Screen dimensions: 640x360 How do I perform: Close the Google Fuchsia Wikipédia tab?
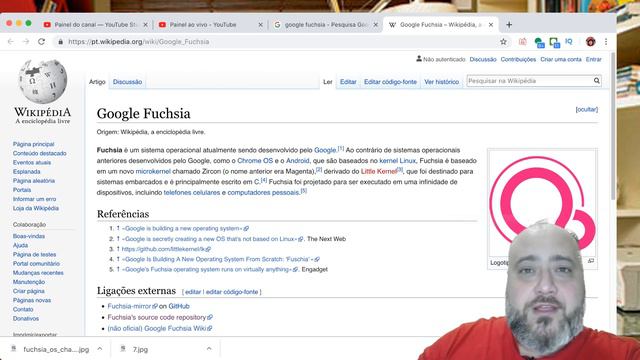pyautogui.click(x=491, y=25)
